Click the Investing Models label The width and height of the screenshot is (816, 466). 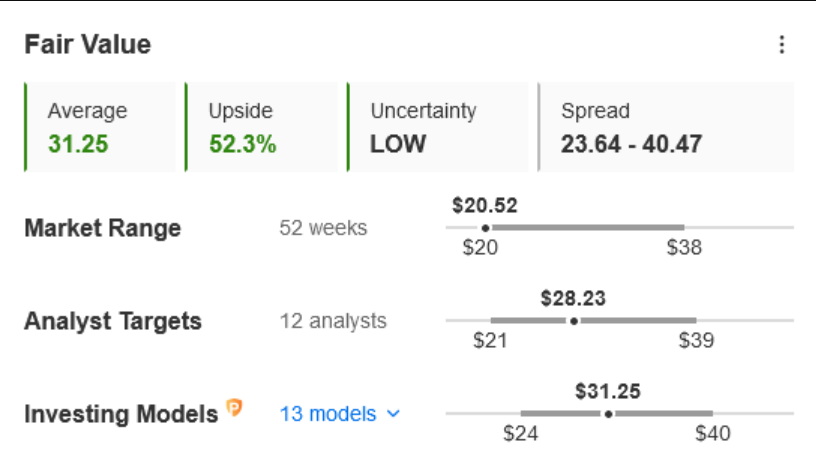pos(121,414)
